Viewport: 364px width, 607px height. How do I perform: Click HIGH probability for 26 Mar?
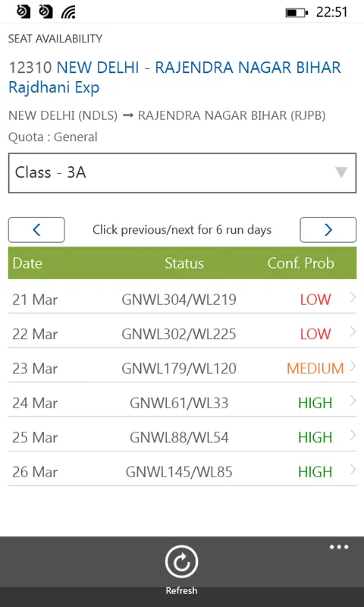coord(315,472)
